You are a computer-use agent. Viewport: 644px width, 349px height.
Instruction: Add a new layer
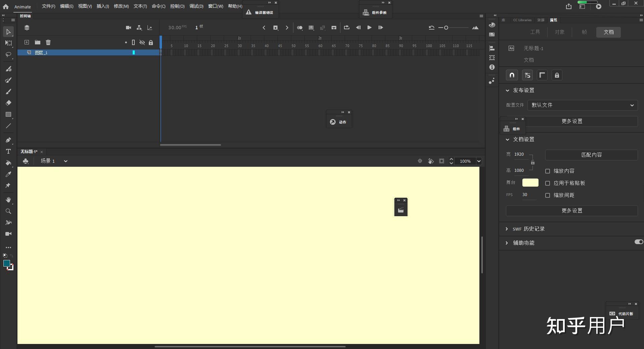click(x=27, y=42)
